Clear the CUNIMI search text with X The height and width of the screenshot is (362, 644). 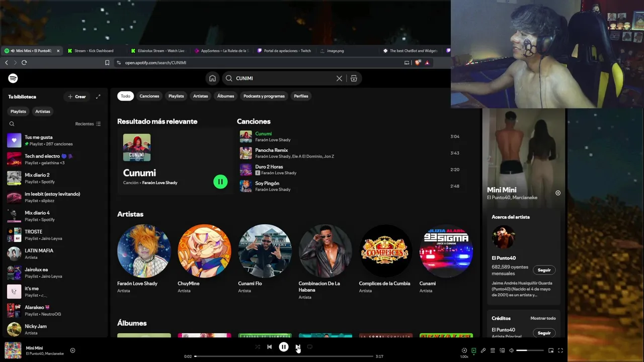[x=339, y=78]
